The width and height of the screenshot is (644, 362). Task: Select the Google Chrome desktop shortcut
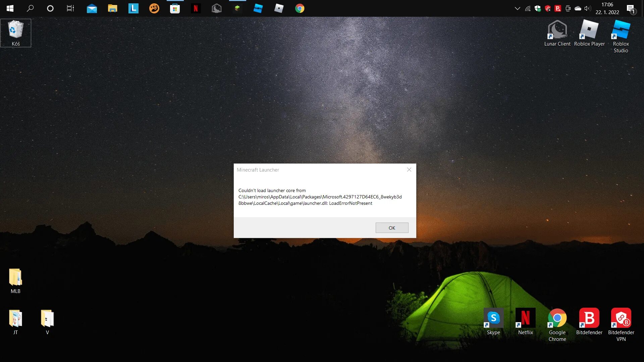[x=557, y=325]
